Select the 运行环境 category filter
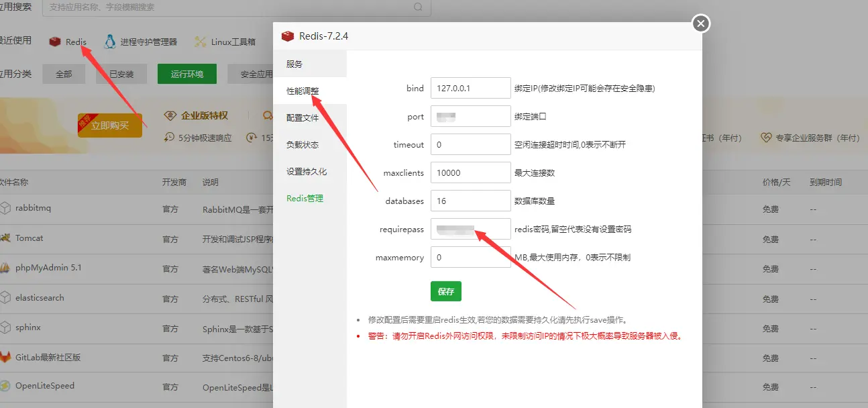 [x=187, y=74]
